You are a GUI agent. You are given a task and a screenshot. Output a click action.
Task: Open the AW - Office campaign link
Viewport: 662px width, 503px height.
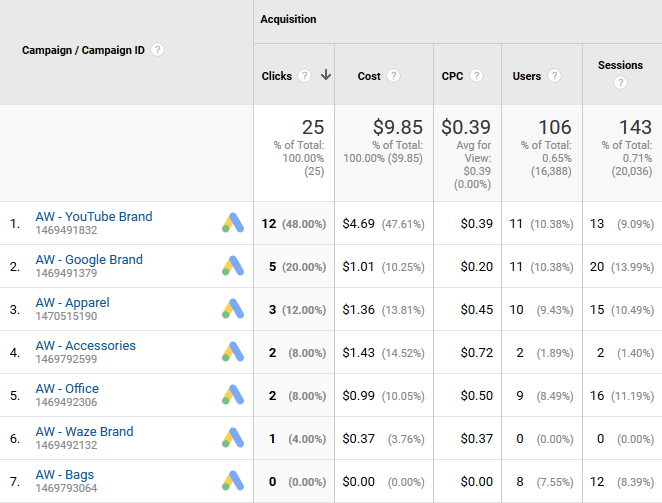67,389
